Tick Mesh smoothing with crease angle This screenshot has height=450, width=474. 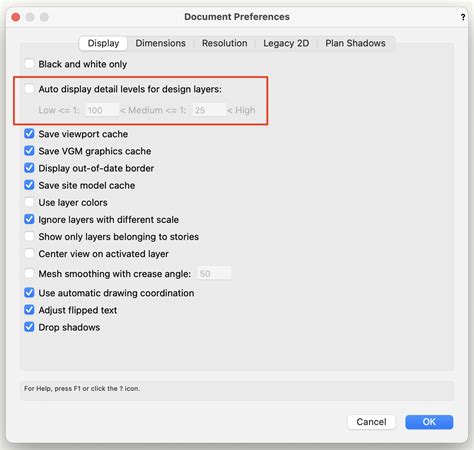click(x=29, y=273)
